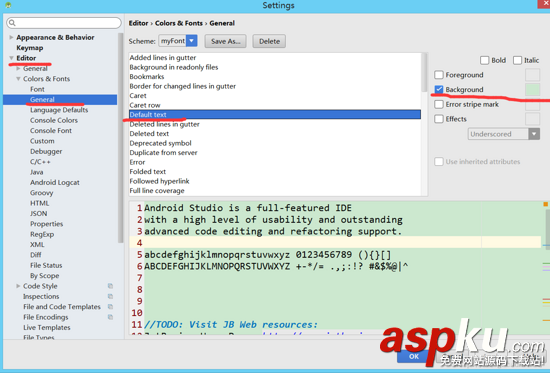This screenshot has height=373, width=550.
Task: Click the Android Studio window icon in title bar
Action: [8, 5]
